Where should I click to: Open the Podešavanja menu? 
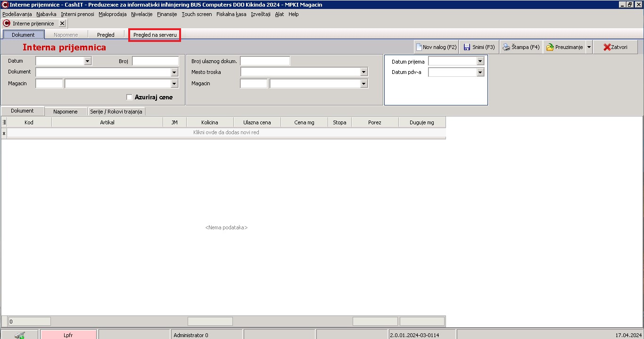coord(17,14)
